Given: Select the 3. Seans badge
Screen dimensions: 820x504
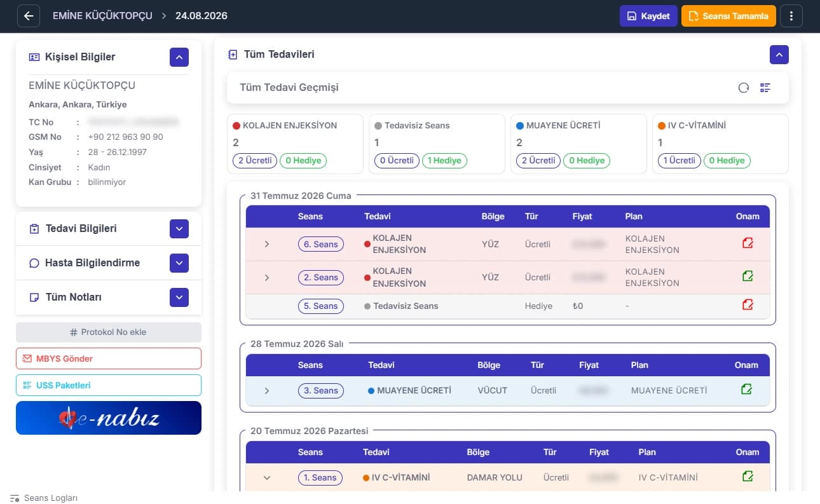Looking at the screenshot, I should pyautogui.click(x=321, y=390).
